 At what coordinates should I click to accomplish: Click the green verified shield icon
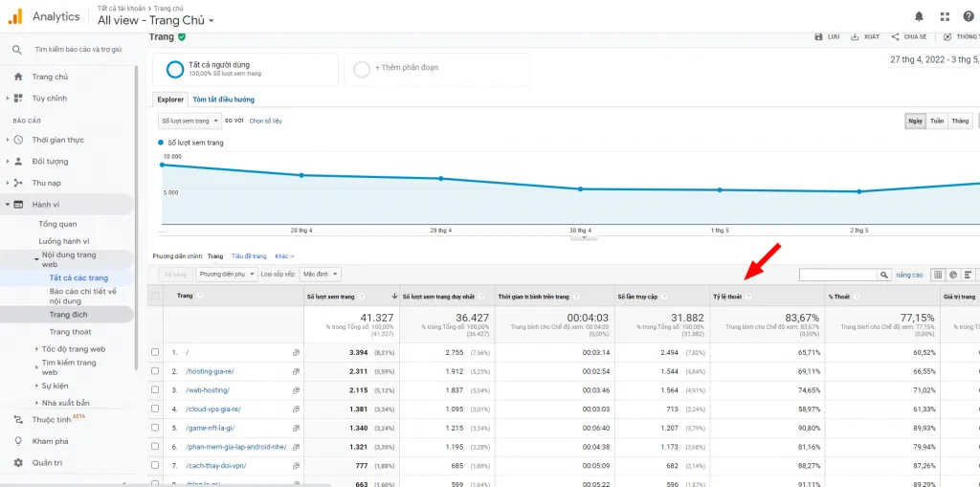click(x=182, y=37)
